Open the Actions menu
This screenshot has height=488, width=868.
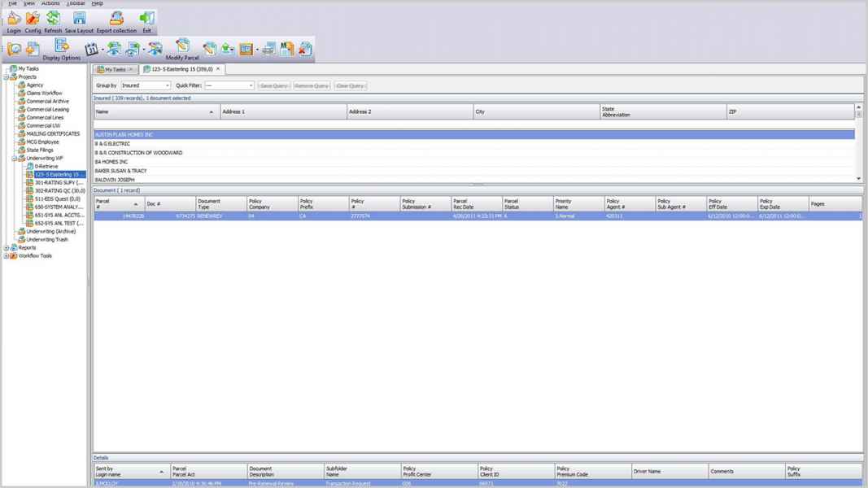click(50, 3)
